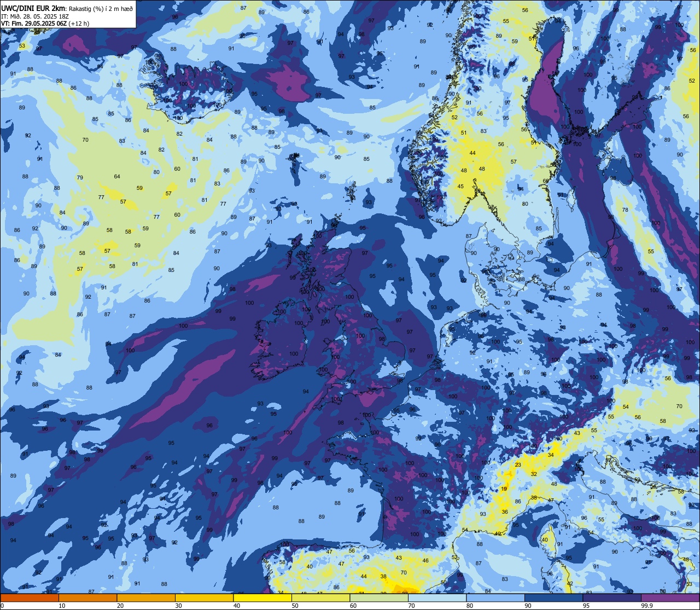This screenshot has height=610, width=700.
Task: Click the pale green legend swatch between 60 and 70
Action: coord(379,597)
